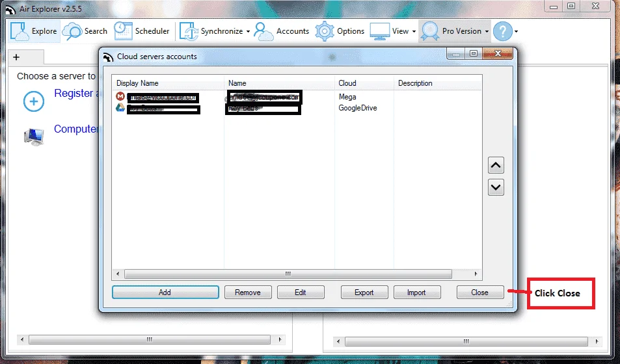Move the selected account up
This screenshot has width=620, height=364.
click(x=496, y=165)
